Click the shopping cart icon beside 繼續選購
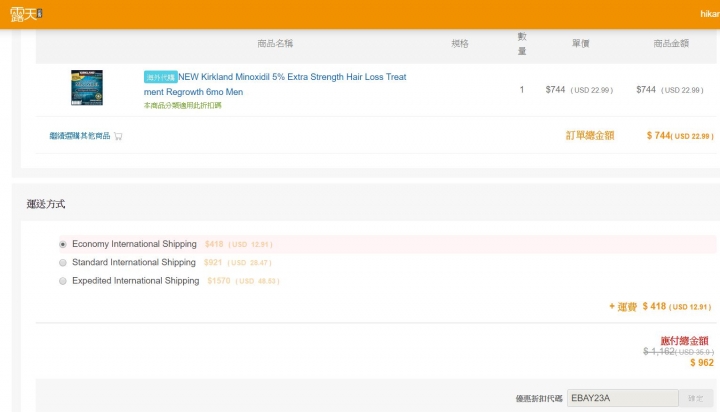Screen dimensions: 720x412 coord(118,136)
